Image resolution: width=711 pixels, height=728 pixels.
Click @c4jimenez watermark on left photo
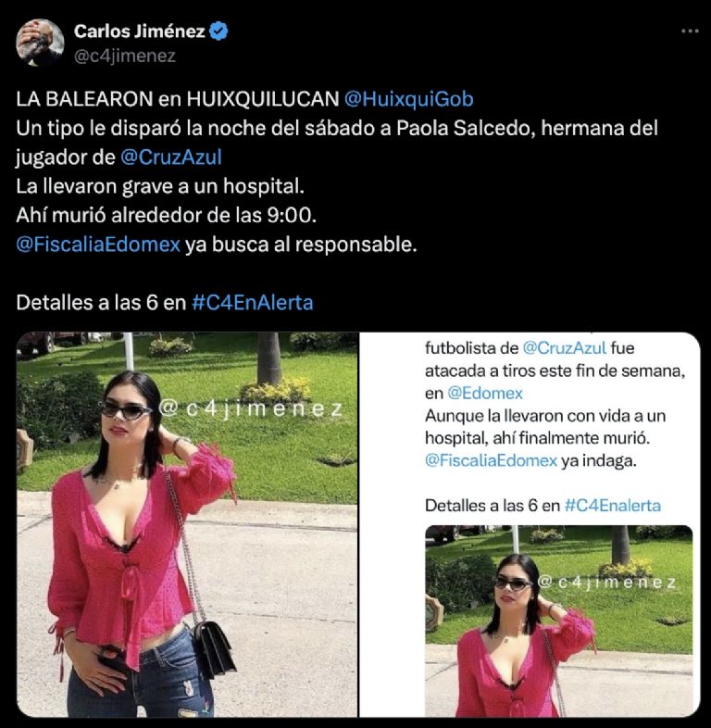[251, 409]
